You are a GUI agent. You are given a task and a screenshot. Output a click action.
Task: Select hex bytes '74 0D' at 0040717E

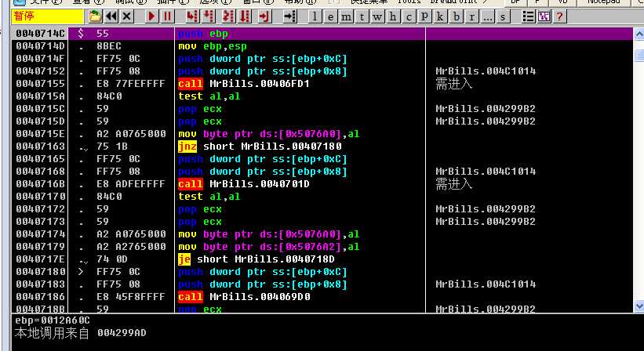coord(112,259)
